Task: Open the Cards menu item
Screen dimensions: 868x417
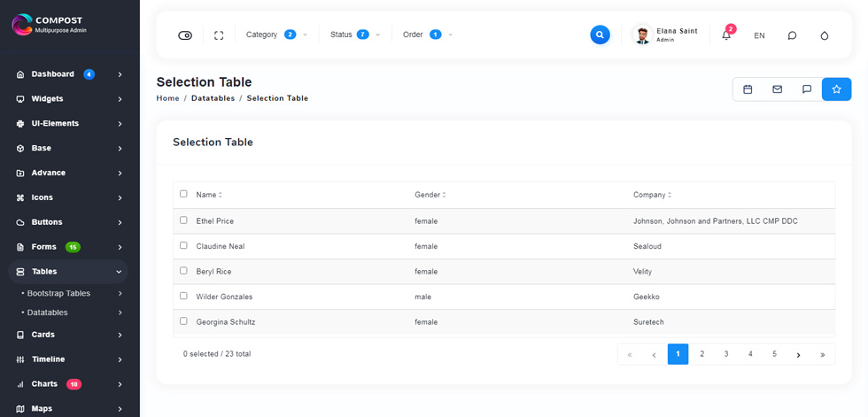Action: (69, 335)
